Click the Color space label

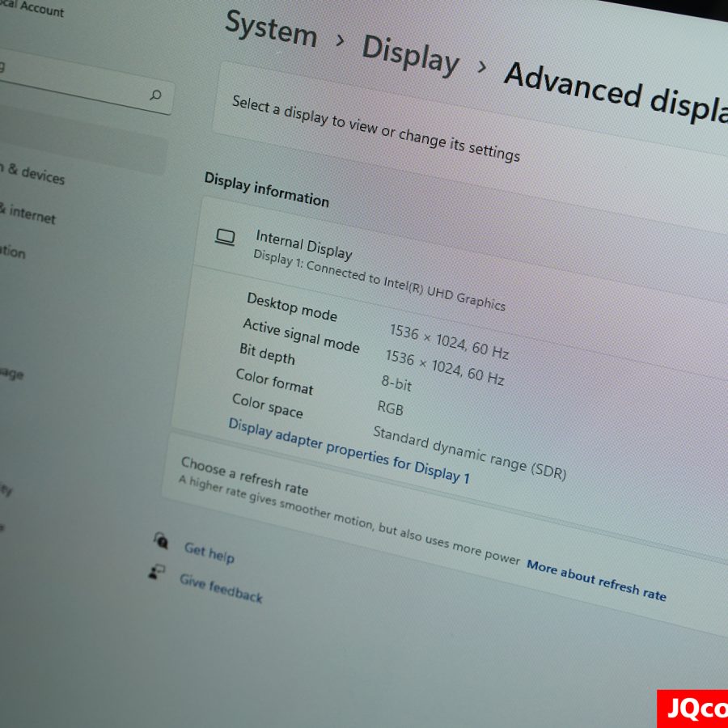[x=268, y=405]
